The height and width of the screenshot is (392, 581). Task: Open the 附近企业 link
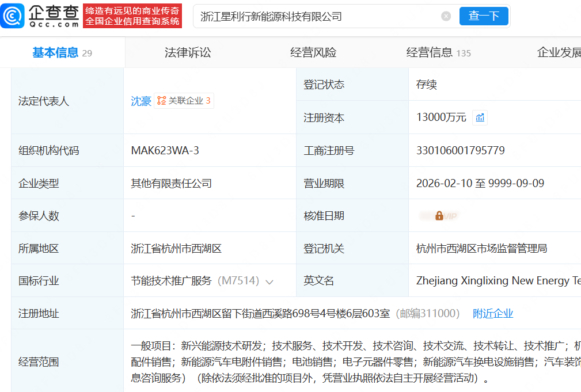click(x=493, y=314)
